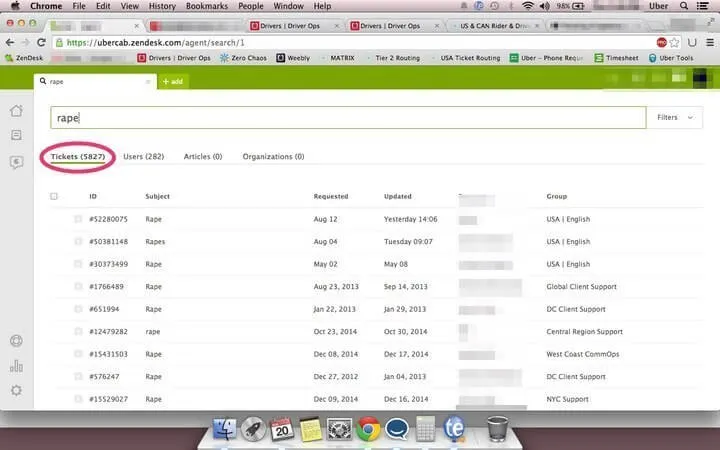Switch to the Organizations (0) tab
Viewport: 720px width, 450px height.
click(x=273, y=157)
